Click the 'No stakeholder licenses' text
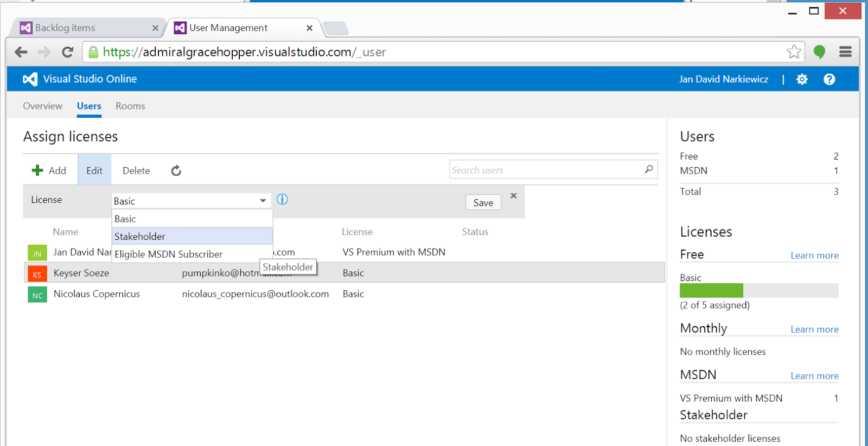868x446 pixels. (x=730, y=438)
